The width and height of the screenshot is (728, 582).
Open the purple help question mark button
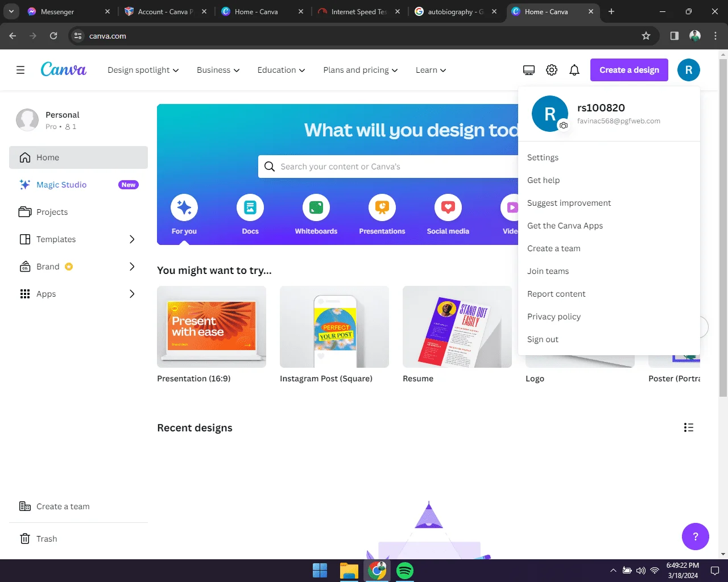(696, 537)
